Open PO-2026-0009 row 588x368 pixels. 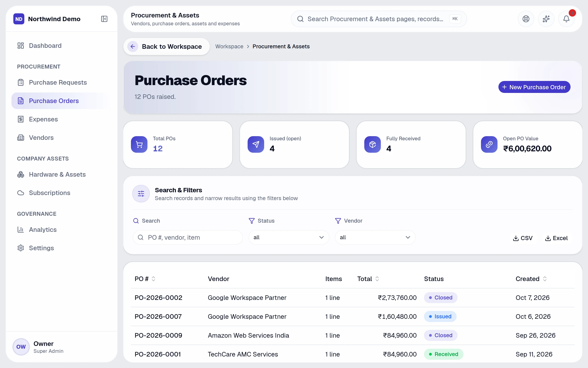(x=353, y=335)
